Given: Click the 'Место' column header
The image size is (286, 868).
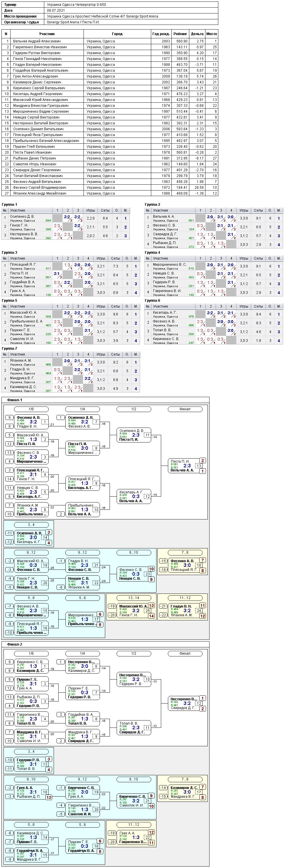Looking at the screenshot, I should [x=212, y=34].
